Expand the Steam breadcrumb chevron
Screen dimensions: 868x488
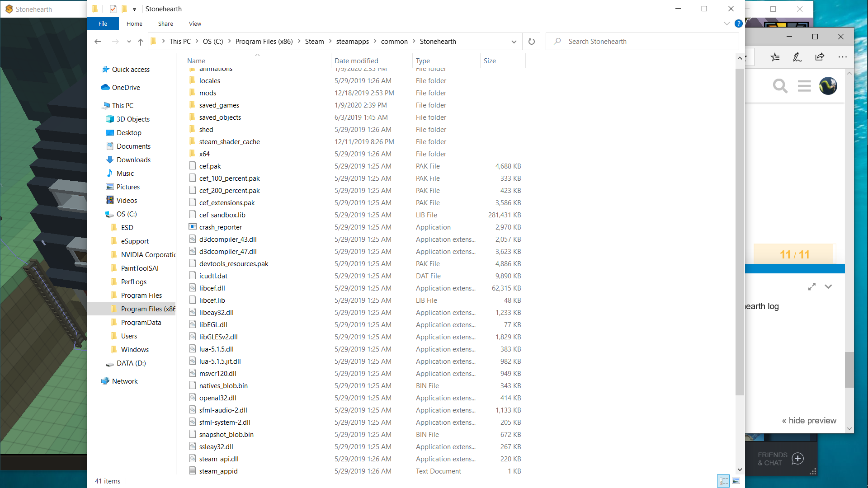(x=330, y=42)
